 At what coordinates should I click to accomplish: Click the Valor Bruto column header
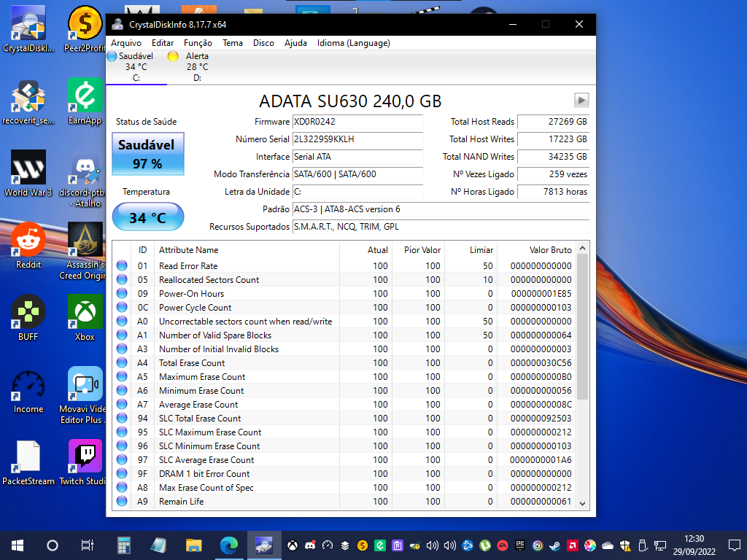[x=536, y=250]
